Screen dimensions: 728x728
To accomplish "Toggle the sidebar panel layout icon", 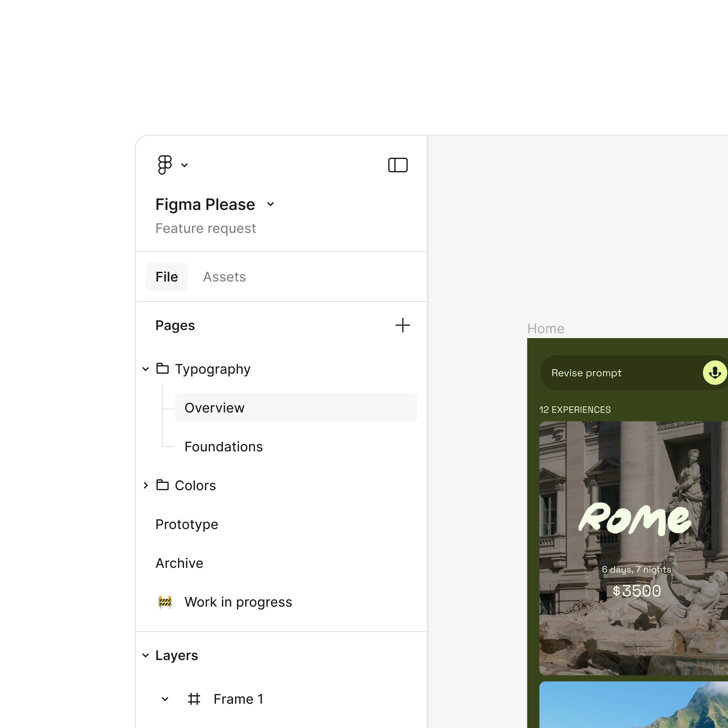I will (x=398, y=165).
